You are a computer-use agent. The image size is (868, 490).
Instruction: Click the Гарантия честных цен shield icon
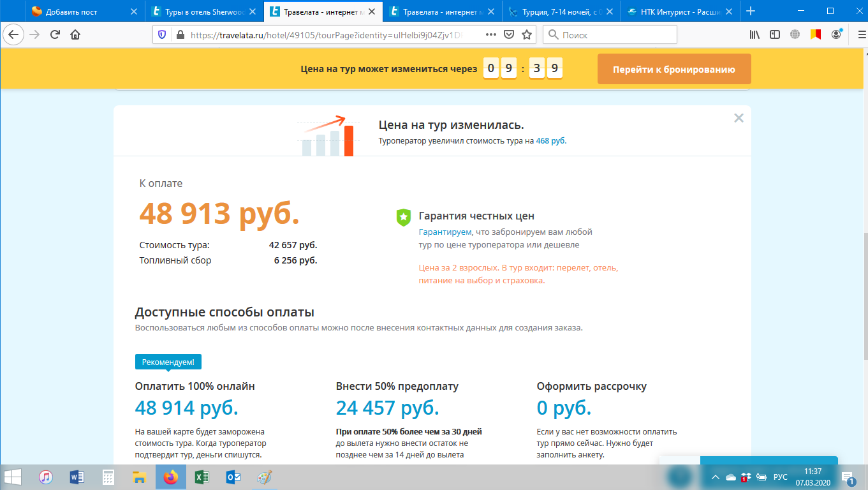(x=403, y=217)
